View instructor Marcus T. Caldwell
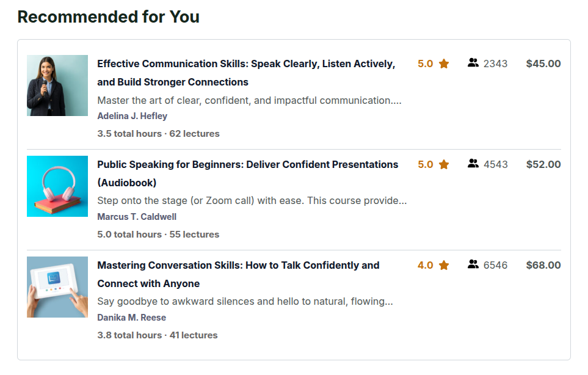The height and width of the screenshot is (375, 588). [137, 217]
